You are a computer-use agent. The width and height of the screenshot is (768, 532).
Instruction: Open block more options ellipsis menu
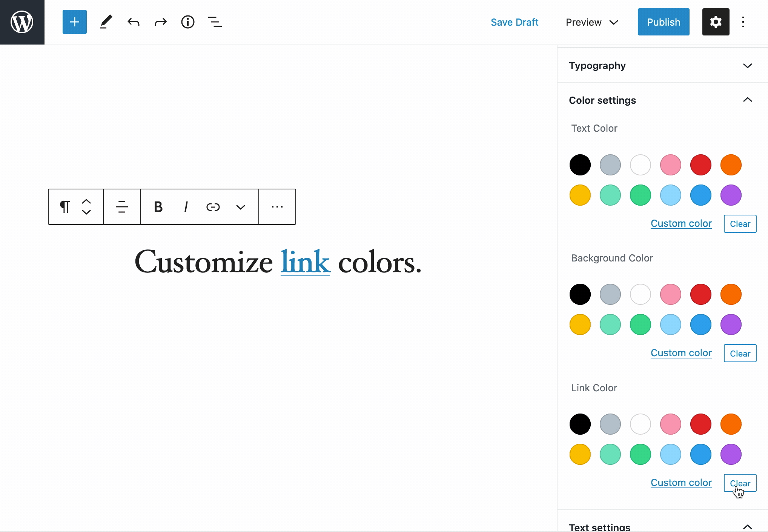[x=277, y=207]
